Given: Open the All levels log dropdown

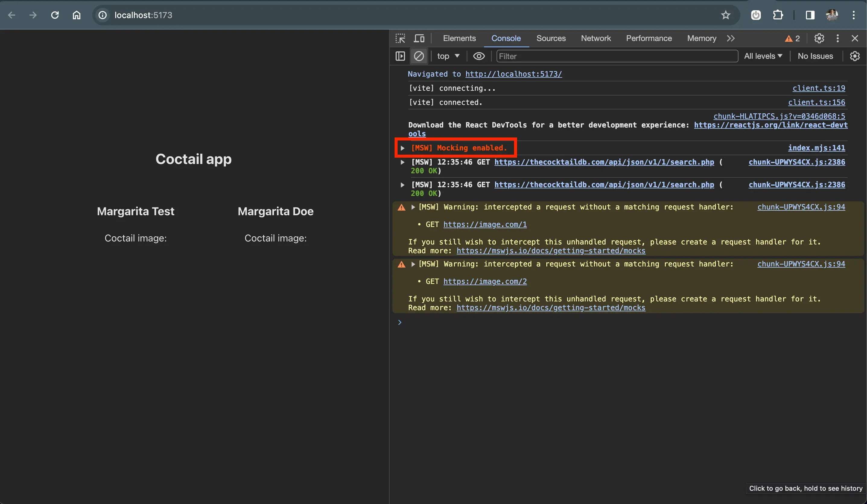Looking at the screenshot, I should [763, 56].
